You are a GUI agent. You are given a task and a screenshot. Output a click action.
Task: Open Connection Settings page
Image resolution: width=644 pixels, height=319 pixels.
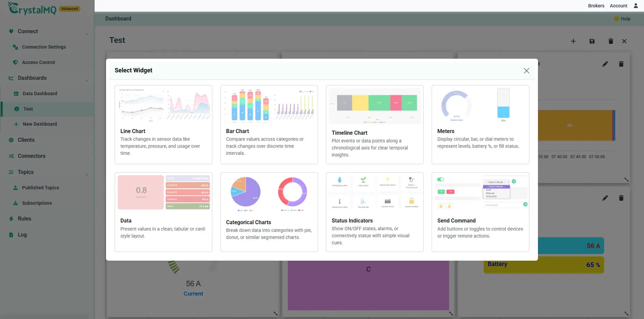(44, 47)
